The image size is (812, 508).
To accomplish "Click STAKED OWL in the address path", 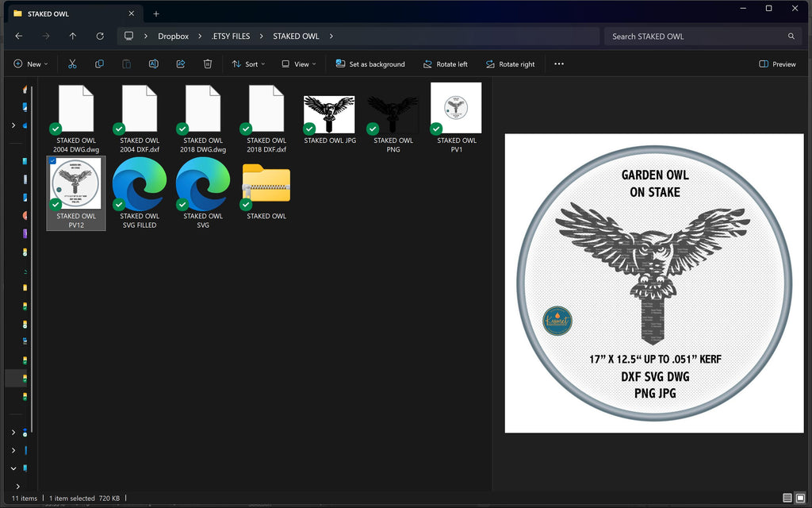I will (296, 37).
